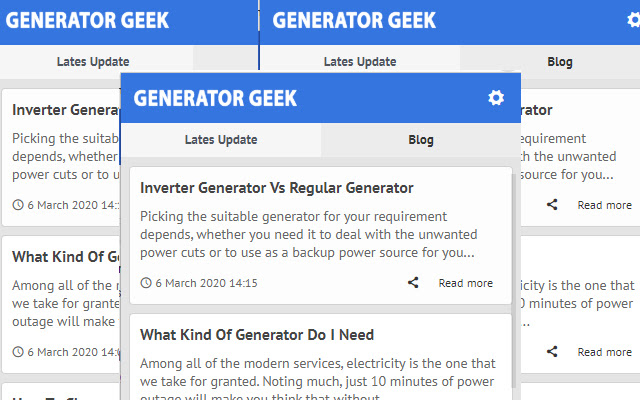Share the front panel's Inverter Generator article
The image size is (640, 400).
(x=413, y=283)
